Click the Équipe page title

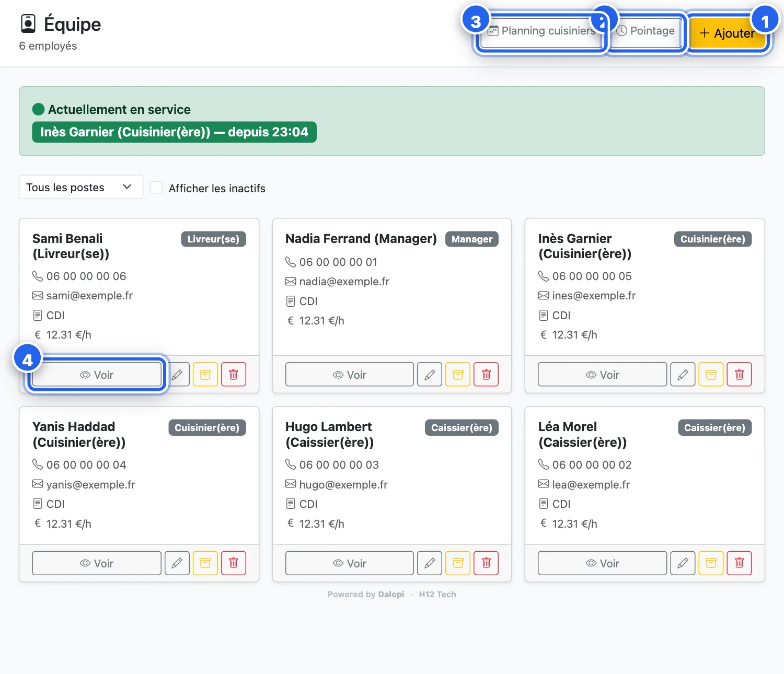(x=72, y=24)
